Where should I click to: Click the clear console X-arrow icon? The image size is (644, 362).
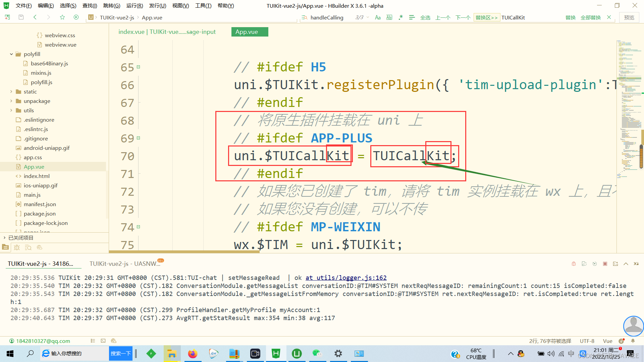click(636, 264)
